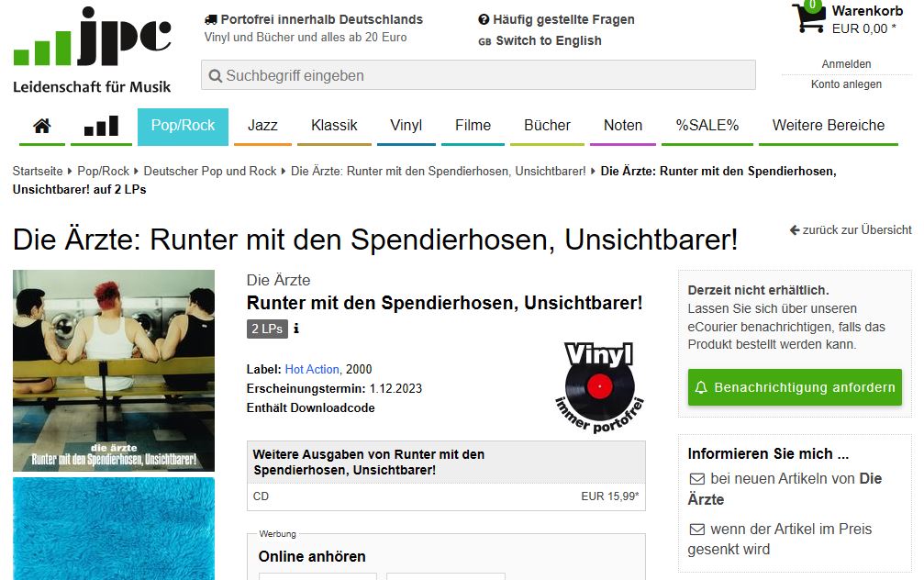Click the truck icon by Portofrei

(210, 19)
